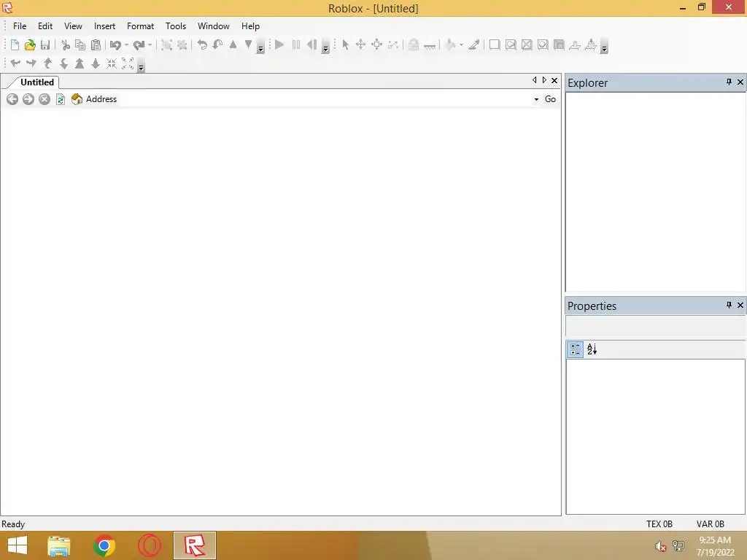The width and height of the screenshot is (747, 560).
Task: Click the upward triangle move-up icon
Action: tap(233, 44)
